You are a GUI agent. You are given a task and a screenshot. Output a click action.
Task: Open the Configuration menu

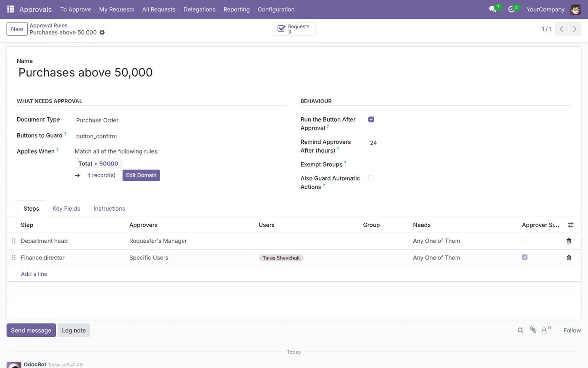click(276, 9)
